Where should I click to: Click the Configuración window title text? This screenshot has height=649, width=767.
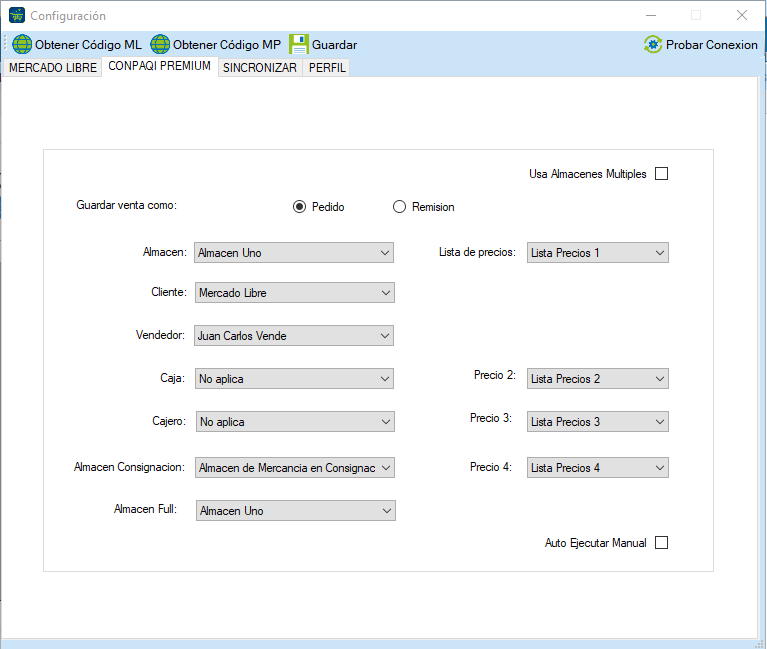point(68,16)
